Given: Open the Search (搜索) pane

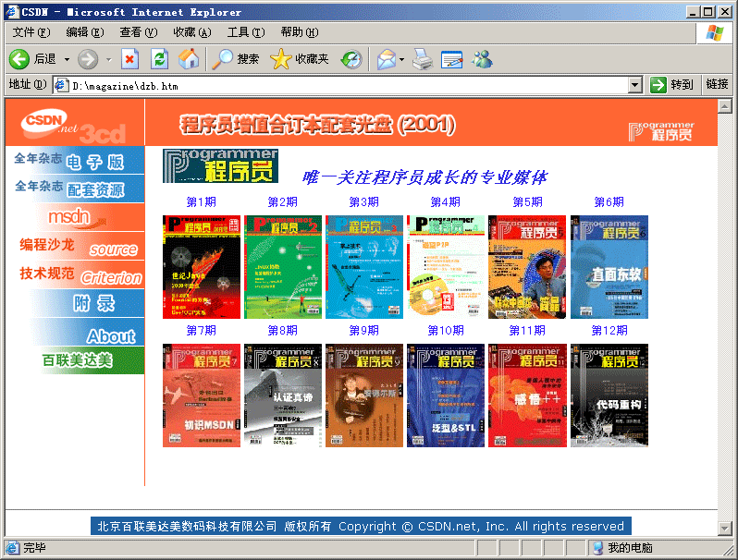Looking at the screenshot, I should click(x=235, y=59).
